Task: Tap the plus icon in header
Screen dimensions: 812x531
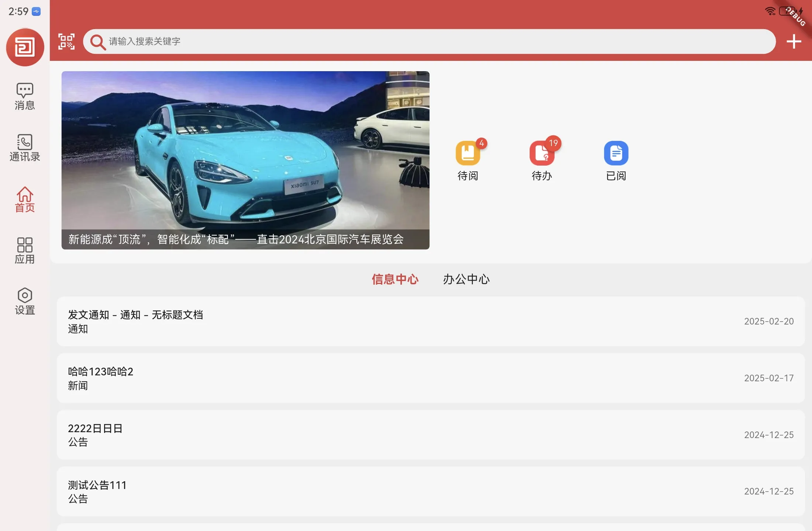Action: tap(794, 41)
